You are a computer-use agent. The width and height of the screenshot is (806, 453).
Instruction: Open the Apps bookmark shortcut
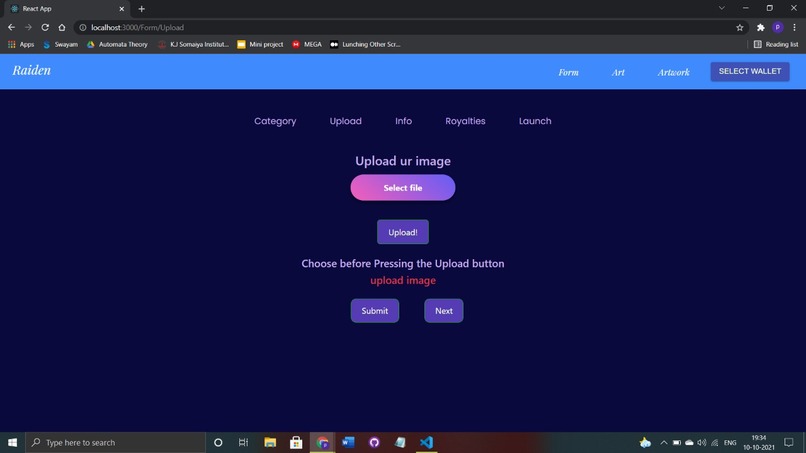pos(21,44)
